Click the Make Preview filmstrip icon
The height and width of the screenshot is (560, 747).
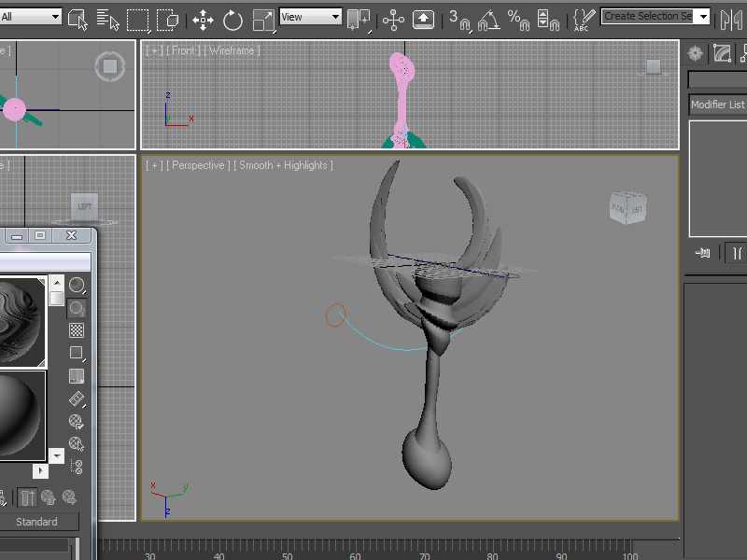click(77, 399)
